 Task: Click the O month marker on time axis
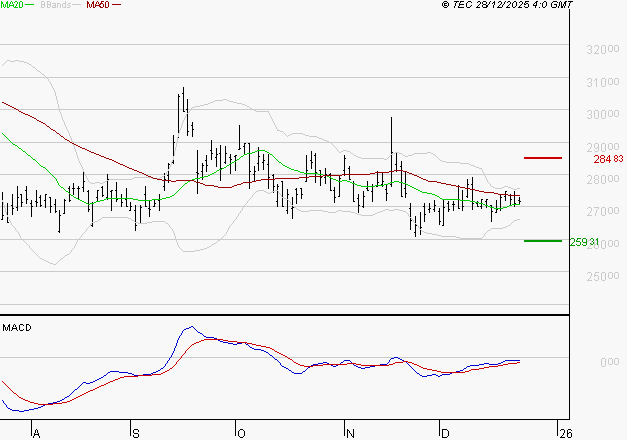pyautogui.click(x=241, y=433)
